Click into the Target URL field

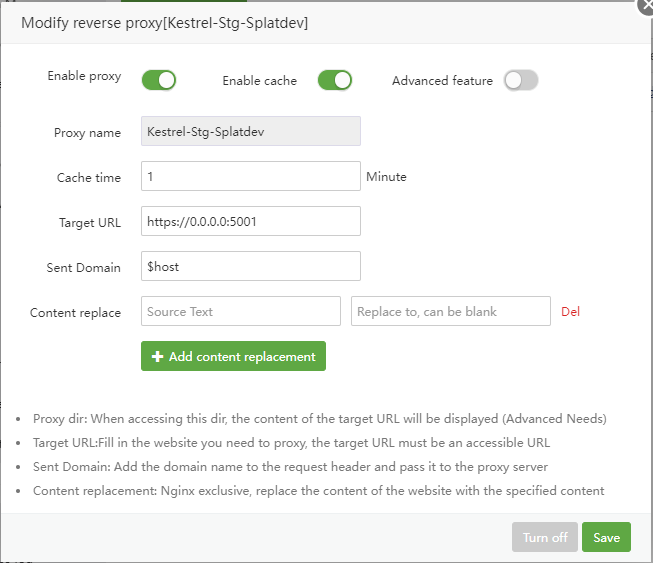point(250,221)
